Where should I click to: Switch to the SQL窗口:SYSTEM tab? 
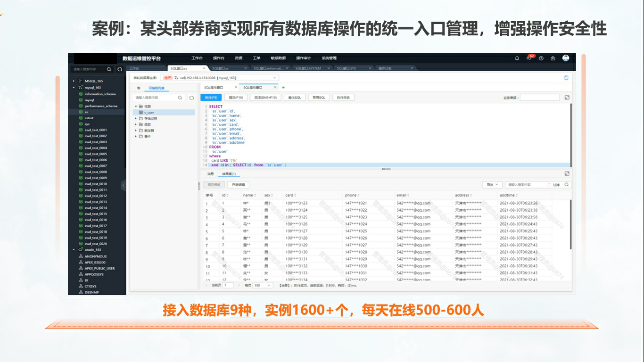point(308,68)
